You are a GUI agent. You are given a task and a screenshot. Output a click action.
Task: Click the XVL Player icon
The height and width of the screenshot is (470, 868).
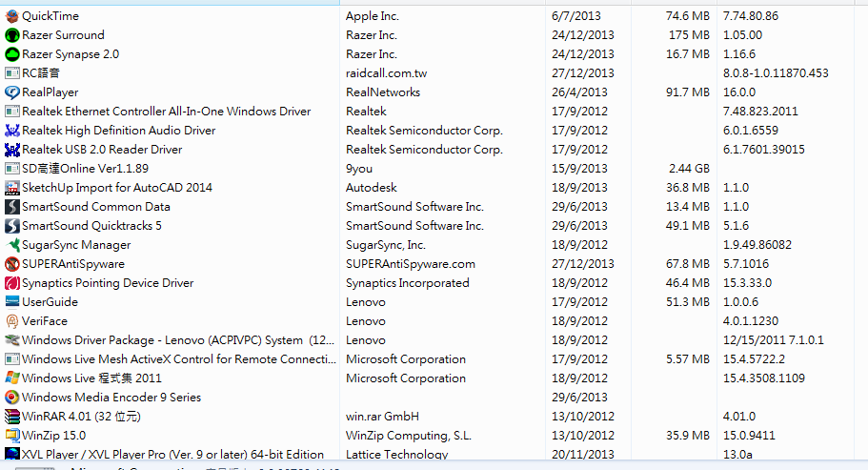point(11,454)
